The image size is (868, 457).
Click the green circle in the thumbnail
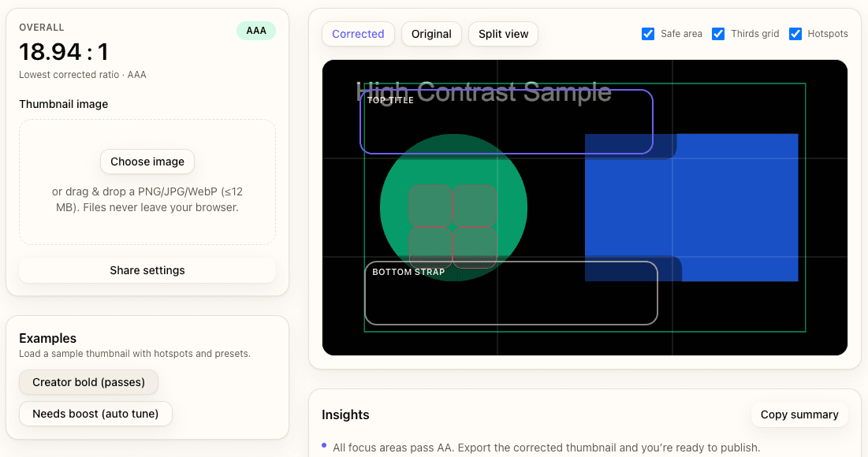pos(453,207)
